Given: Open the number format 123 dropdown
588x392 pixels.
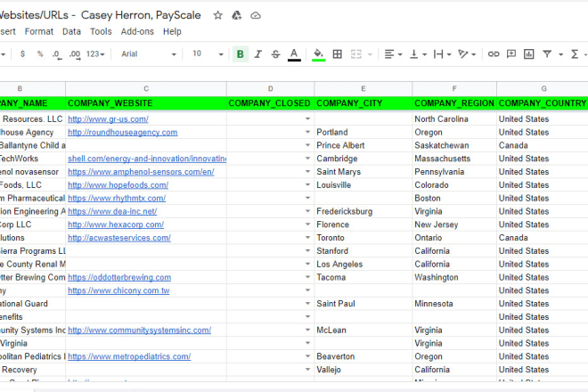Looking at the screenshot, I should [x=95, y=54].
